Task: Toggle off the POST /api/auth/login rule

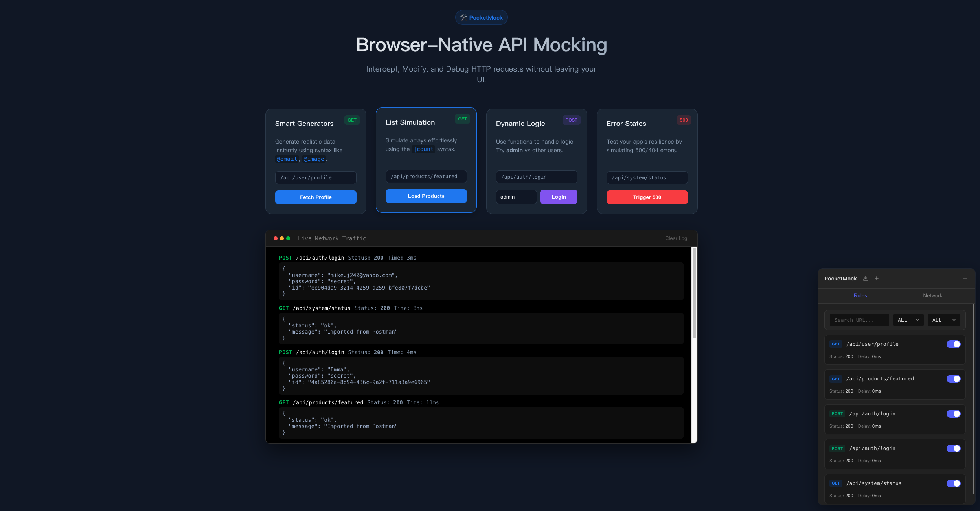Action: pos(954,414)
